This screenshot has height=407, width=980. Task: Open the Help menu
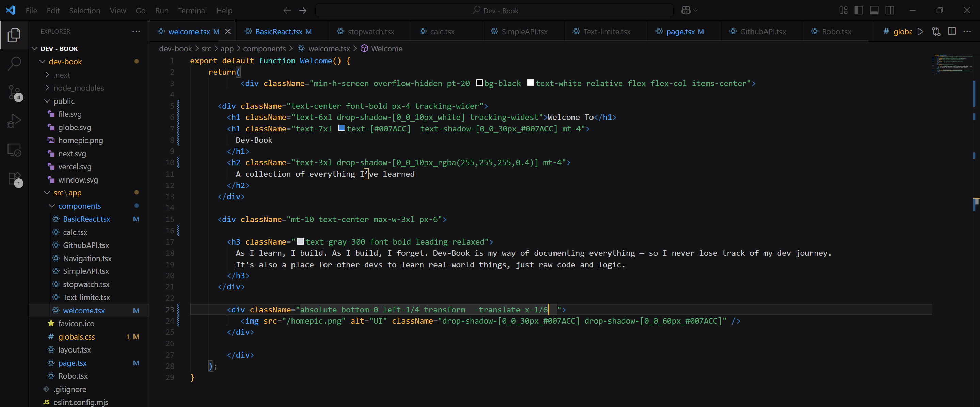pos(224,11)
